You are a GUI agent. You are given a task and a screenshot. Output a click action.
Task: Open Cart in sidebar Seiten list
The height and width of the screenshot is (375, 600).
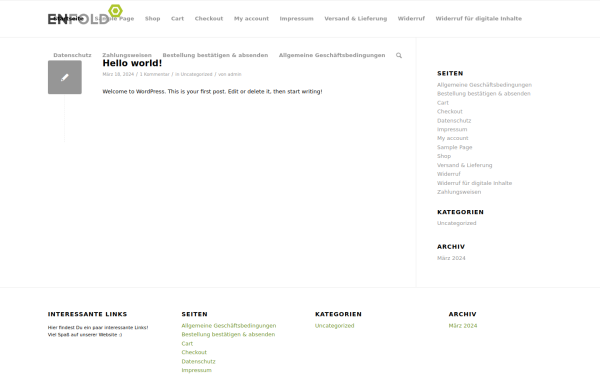click(443, 103)
